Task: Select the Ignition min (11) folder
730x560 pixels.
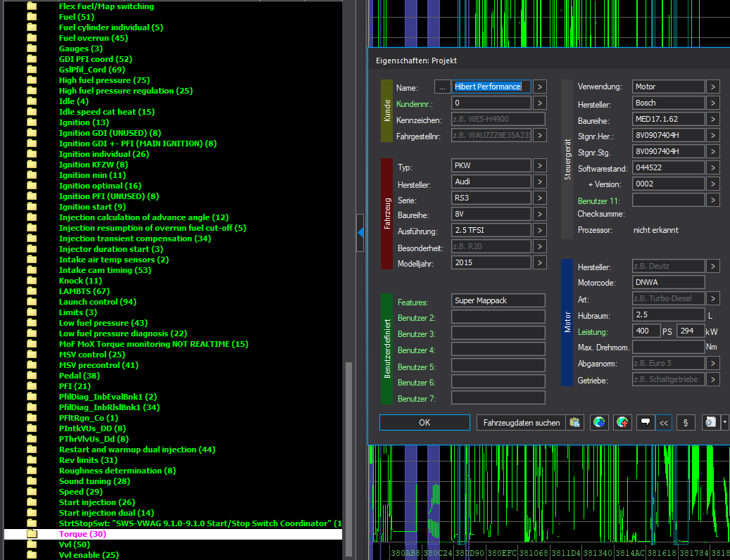Action: pos(93,175)
